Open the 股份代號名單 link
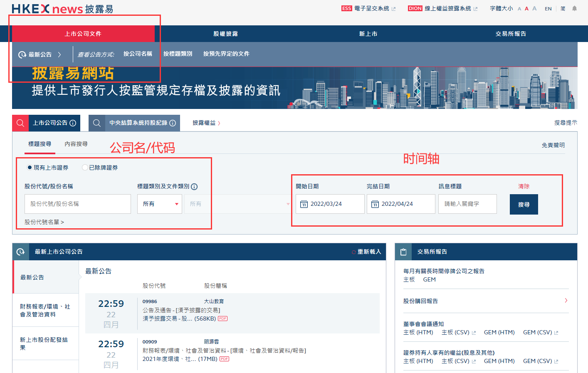The width and height of the screenshot is (588, 373). tap(44, 222)
